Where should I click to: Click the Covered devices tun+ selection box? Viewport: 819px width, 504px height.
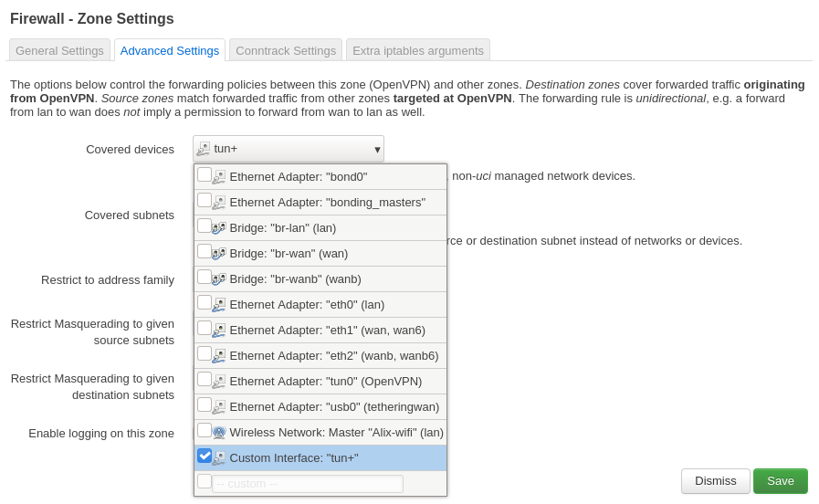tap(283, 149)
